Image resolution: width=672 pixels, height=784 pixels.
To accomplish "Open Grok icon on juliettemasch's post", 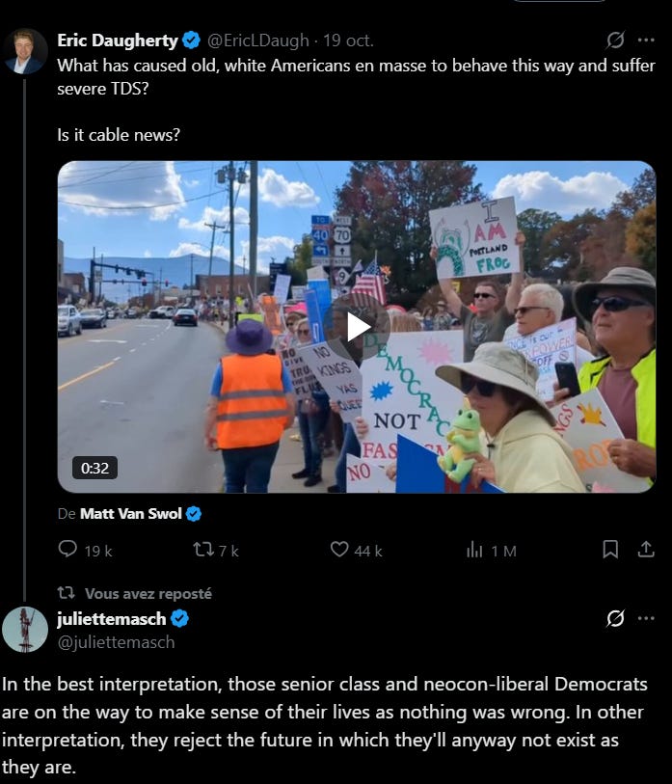I will click(x=615, y=618).
